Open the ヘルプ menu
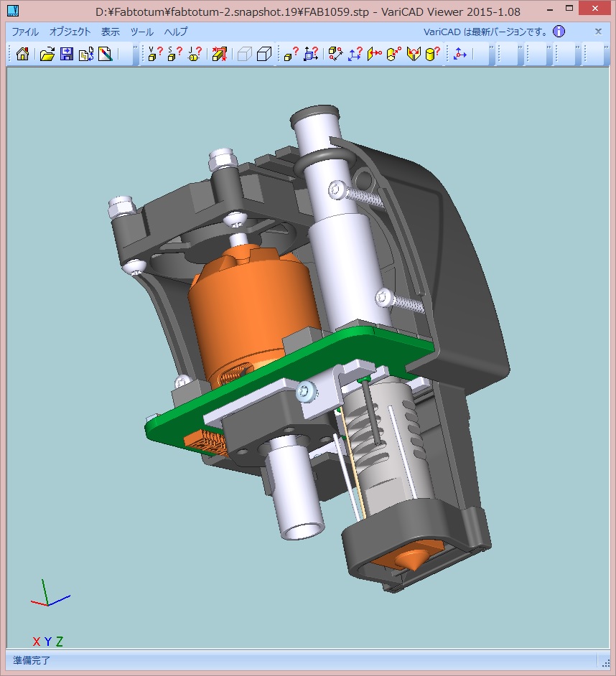616x676 pixels. tap(176, 32)
